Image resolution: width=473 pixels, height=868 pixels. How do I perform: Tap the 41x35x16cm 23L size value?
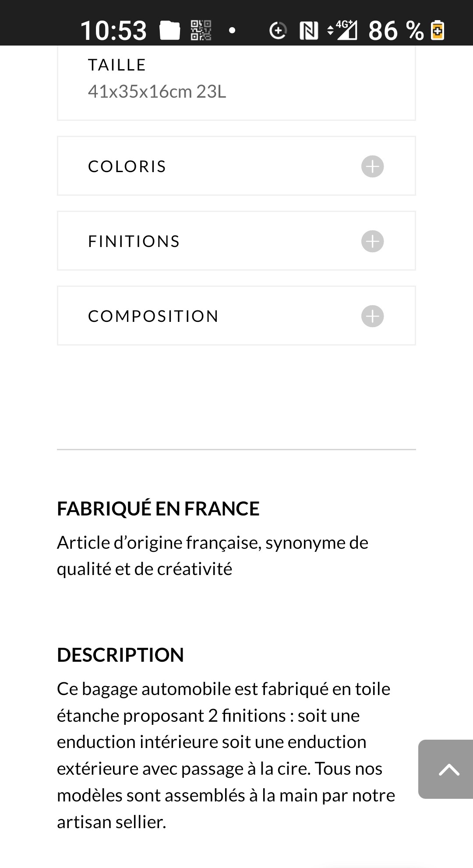(x=157, y=92)
